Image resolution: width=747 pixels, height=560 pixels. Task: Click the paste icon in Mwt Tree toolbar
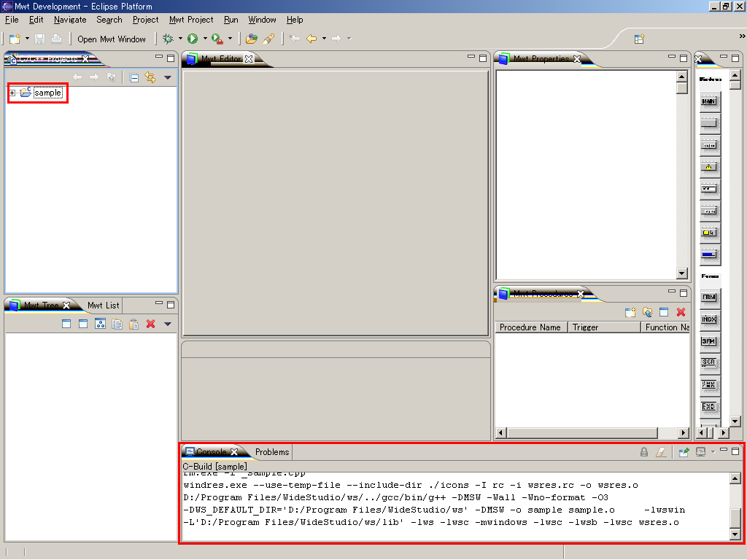click(134, 324)
